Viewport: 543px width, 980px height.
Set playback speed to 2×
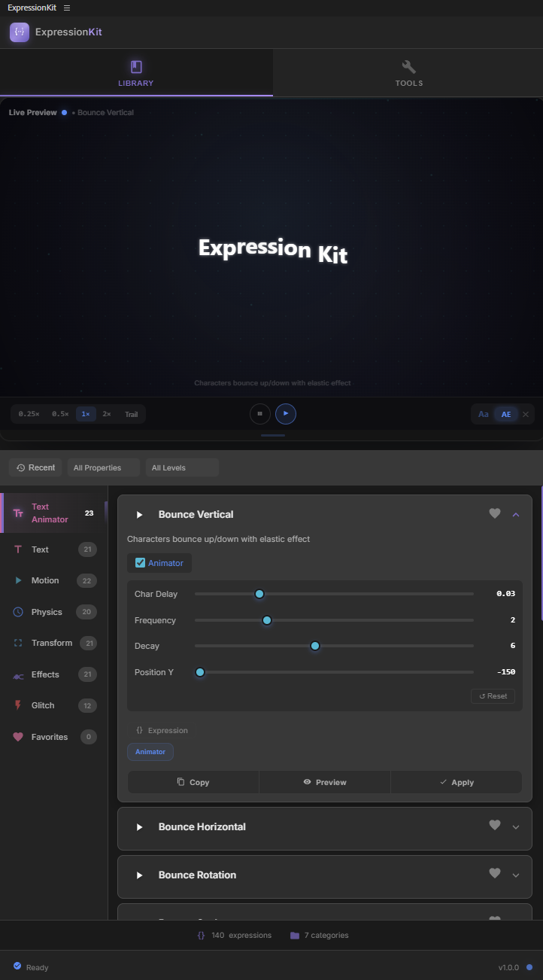tap(107, 414)
